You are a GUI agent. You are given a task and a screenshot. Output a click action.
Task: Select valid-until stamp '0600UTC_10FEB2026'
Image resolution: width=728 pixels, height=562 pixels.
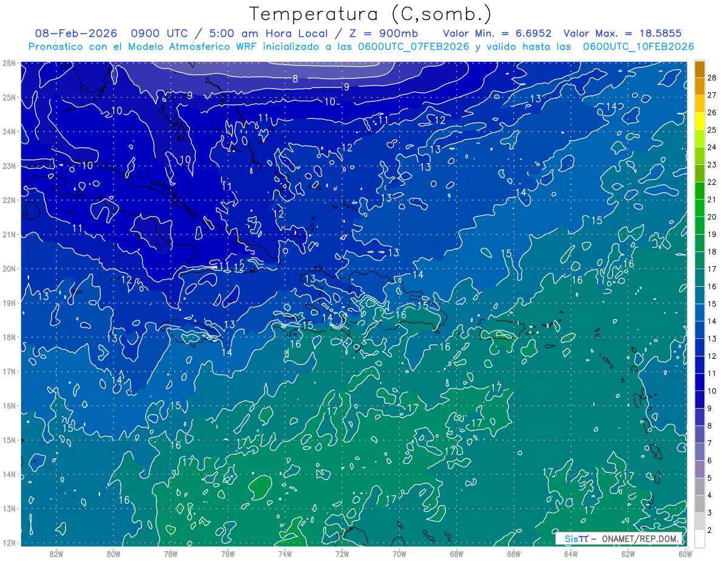tap(638, 47)
